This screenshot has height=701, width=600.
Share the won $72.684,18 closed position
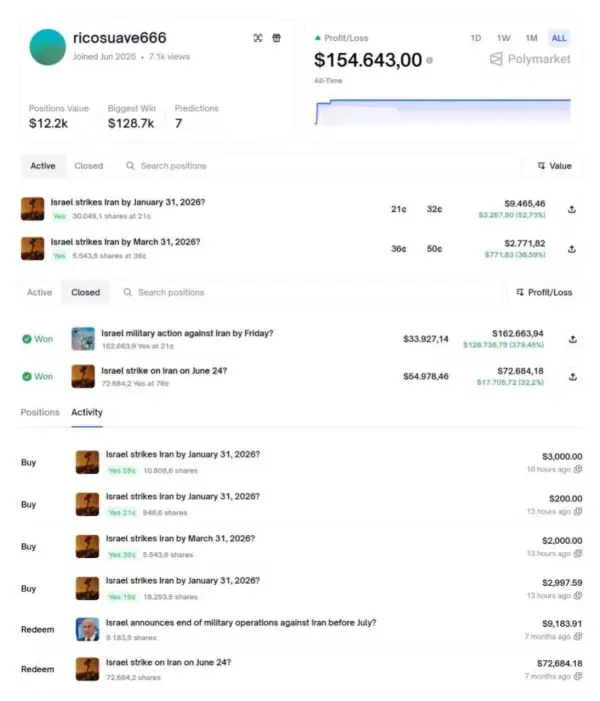click(572, 377)
